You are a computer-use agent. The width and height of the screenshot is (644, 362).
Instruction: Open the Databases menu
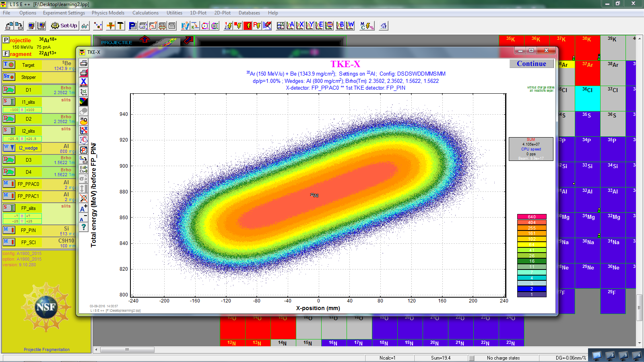point(249,13)
